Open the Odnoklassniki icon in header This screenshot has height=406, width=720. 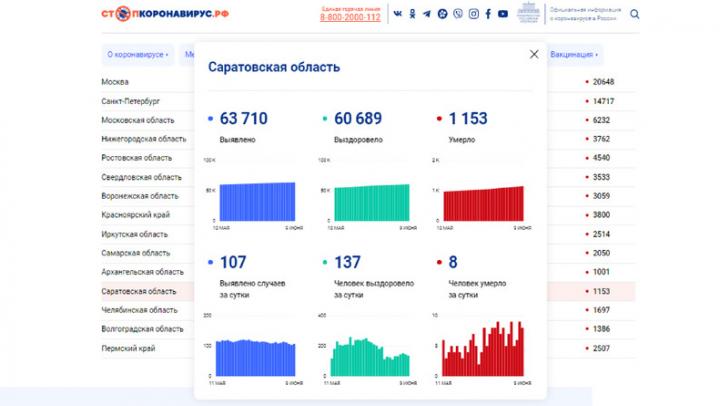412,15
